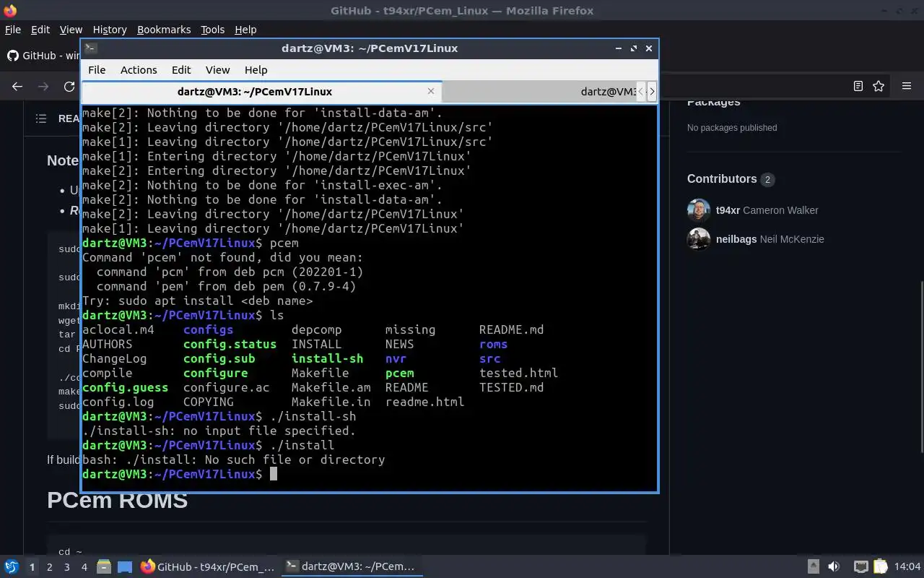This screenshot has width=924, height=578.
Task: Click 'README.md' in terminal listing
Action: point(512,329)
